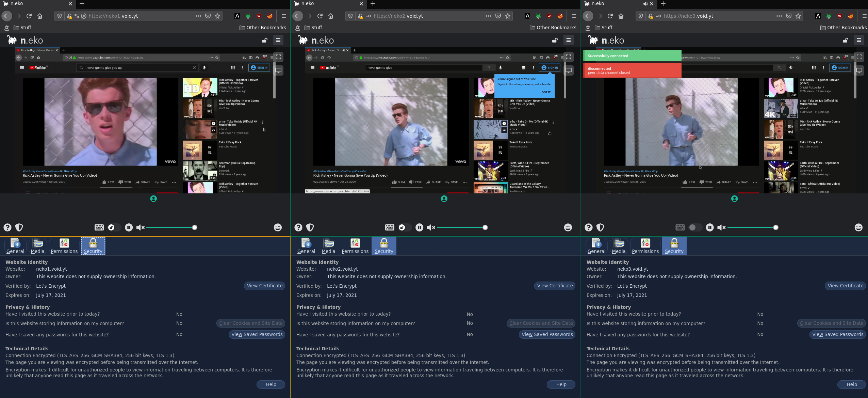Viewport: 868px width, 398px height.
Task: Switch to Permissions tab in neko2 page info
Action: point(355,246)
